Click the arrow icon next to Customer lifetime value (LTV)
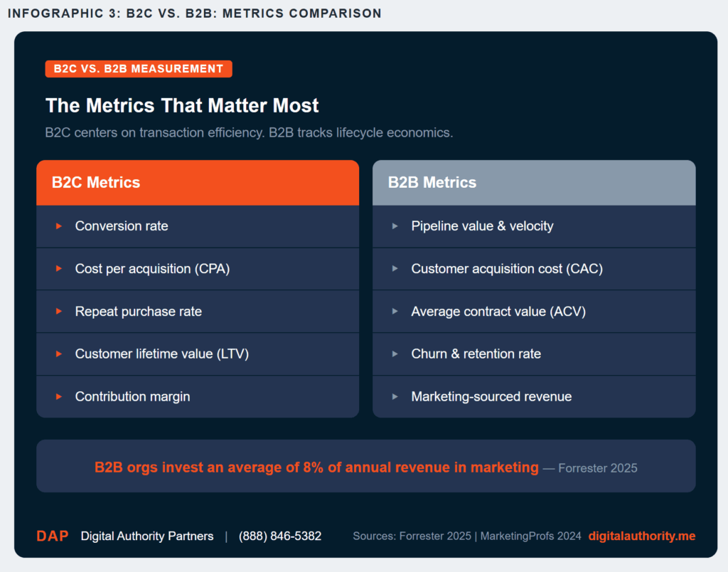The image size is (728, 572). (59, 354)
